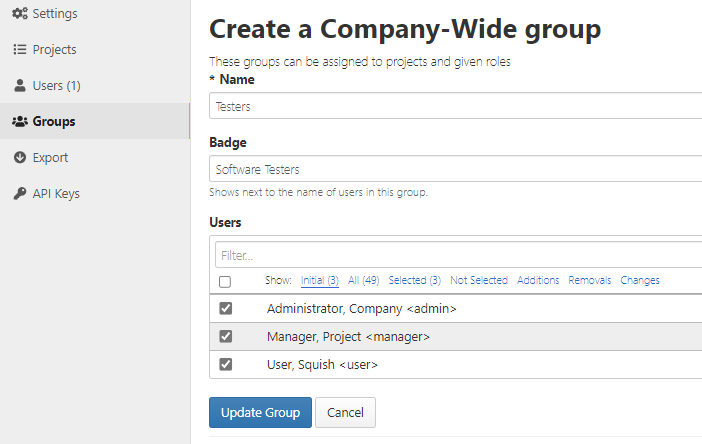
Task: Select the User, Squish <user> row text
Action: pyautogui.click(x=322, y=365)
